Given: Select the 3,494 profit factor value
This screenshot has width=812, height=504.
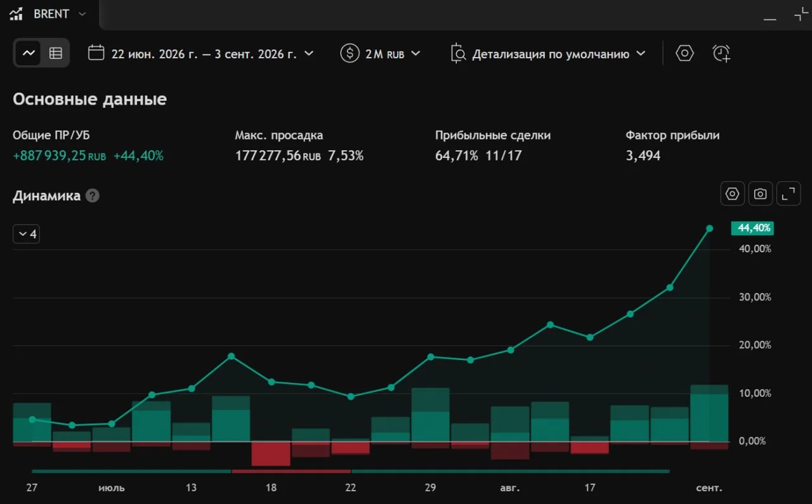Looking at the screenshot, I should [x=643, y=155].
